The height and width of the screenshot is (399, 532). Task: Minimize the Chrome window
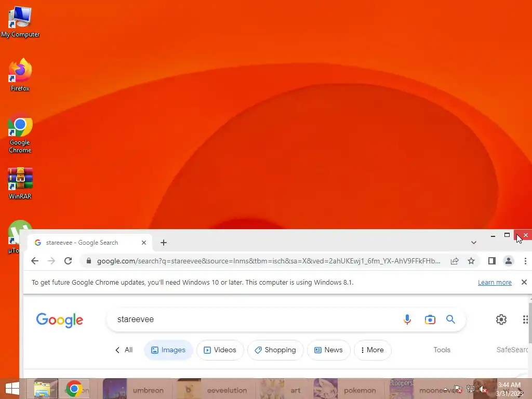(x=493, y=235)
